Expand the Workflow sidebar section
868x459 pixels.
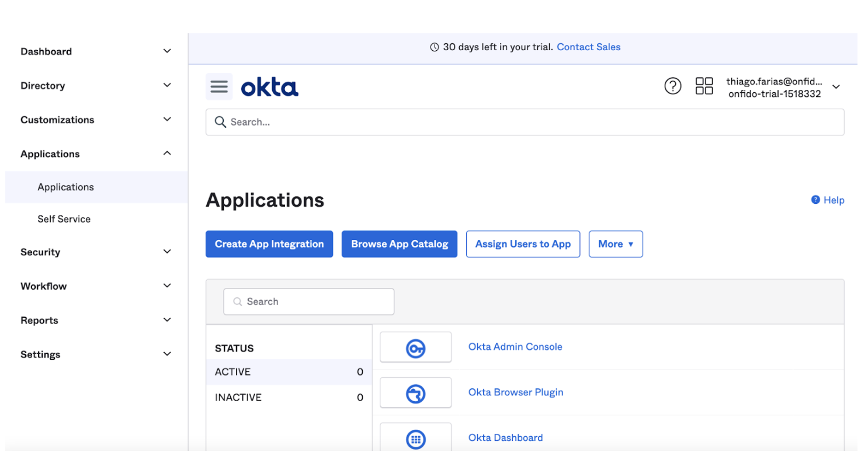coord(96,286)
